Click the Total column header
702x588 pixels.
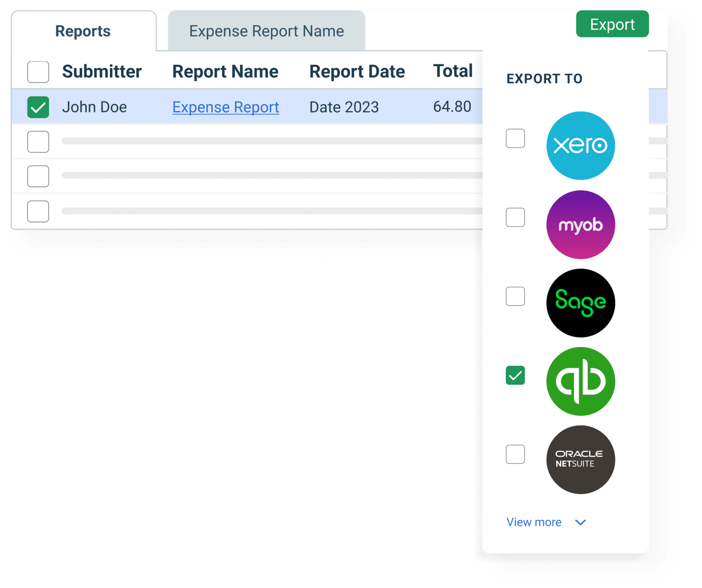pos(453,71)
